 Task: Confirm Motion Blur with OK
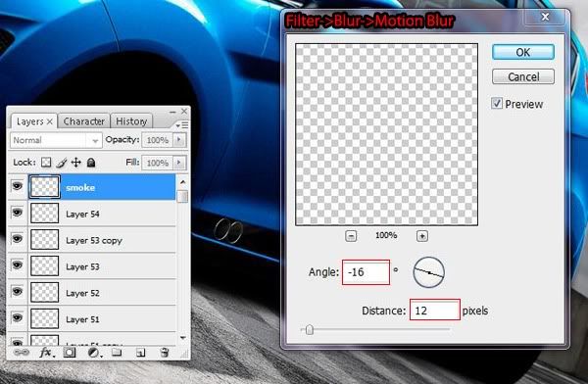point(523,52)
